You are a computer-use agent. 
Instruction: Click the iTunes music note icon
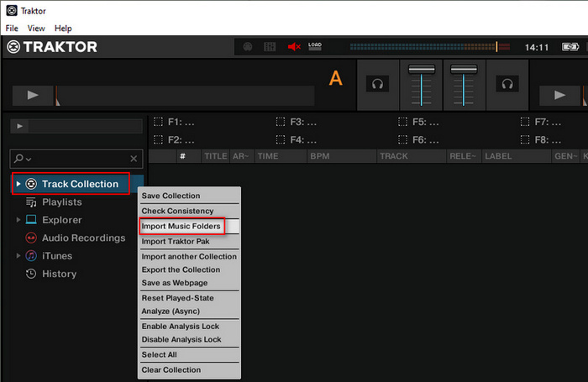(31, 256)
